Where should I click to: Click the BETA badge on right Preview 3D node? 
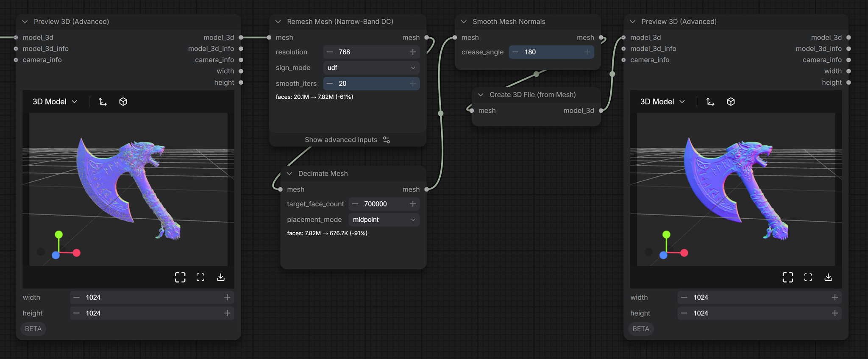pyautogui.click(x=641, y=329)
